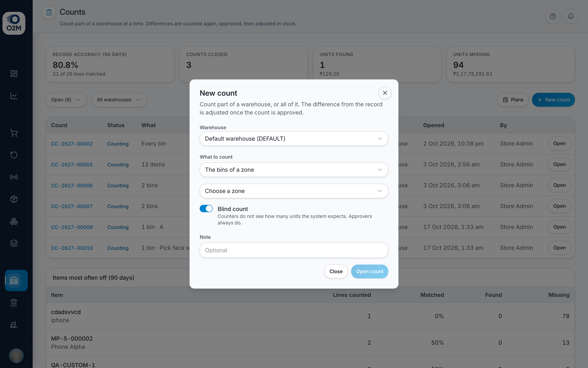Click the Plans button

[x=513, y=100]
